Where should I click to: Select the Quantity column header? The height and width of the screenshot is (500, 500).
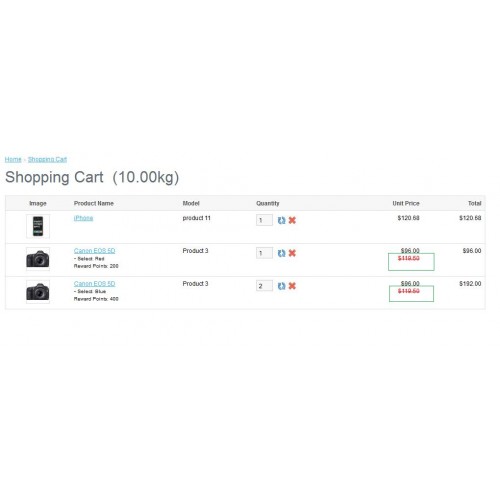[x=268, y=203]
